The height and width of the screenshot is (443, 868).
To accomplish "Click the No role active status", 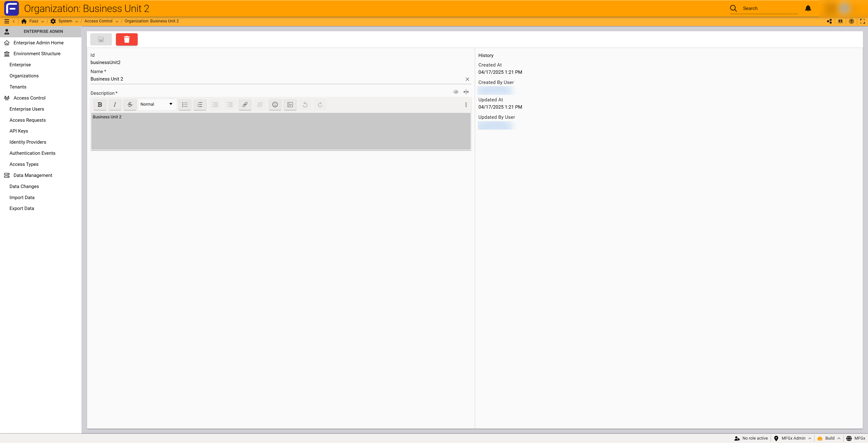I will [x=751, y=438].
